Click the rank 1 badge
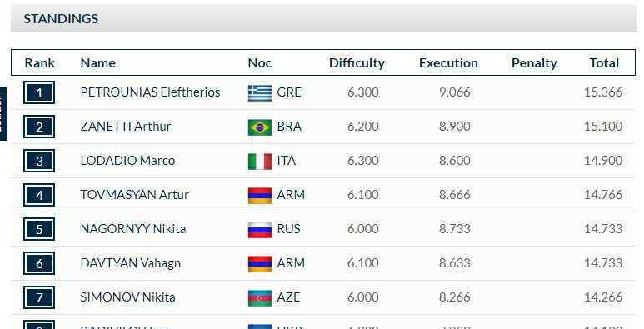The height and width of the screenshot is (329, 644). (39, 92)
